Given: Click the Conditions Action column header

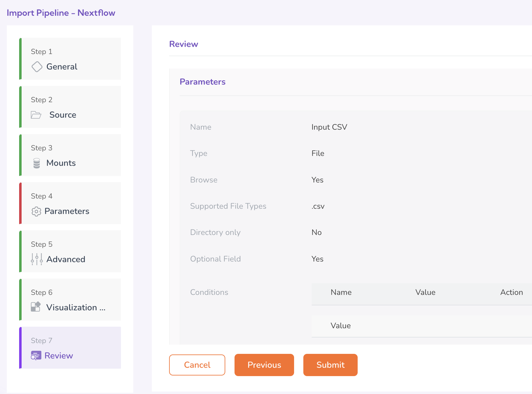Looking at the screenshot, I should pyautogui.click(x=511, y=292).
